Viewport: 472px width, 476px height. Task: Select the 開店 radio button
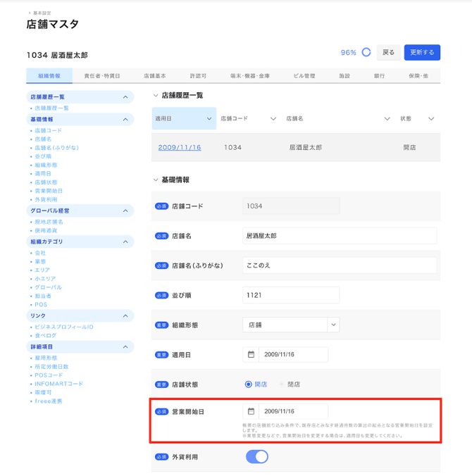point(249,384)
